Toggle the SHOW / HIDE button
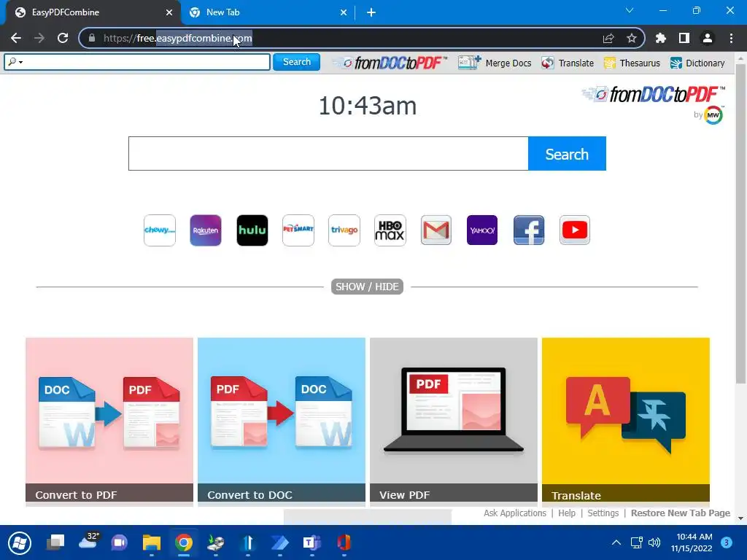This screenshot has height=560, width=747. tap(368, 287)
